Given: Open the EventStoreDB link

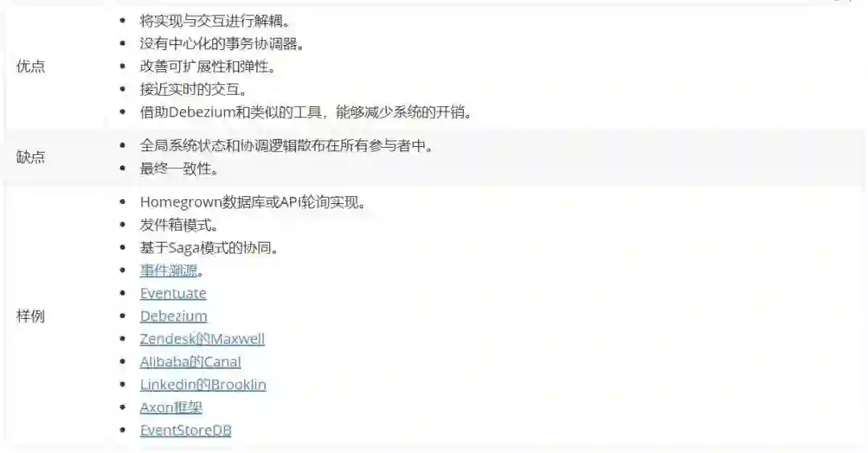Looking at the screenshot, I should (186, 430).
